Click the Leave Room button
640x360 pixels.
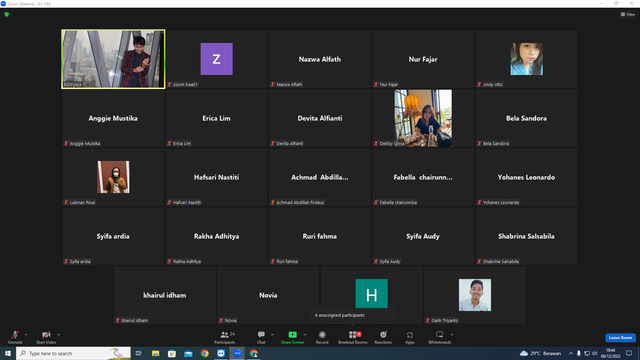tap(620, 338)
